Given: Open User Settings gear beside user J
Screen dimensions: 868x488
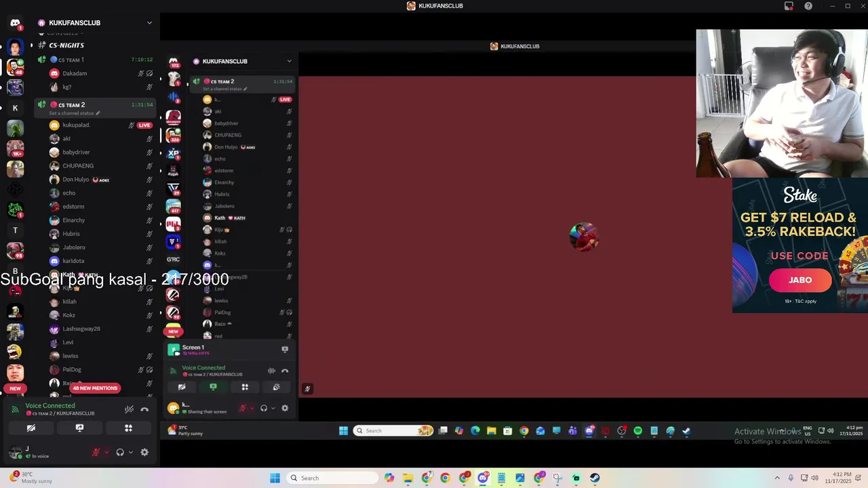Looking at the screenshot, I should point(144,452).
